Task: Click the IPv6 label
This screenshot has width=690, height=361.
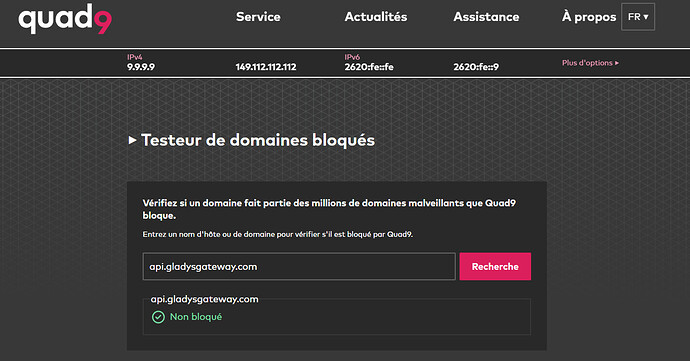Action: coord(352,57)
